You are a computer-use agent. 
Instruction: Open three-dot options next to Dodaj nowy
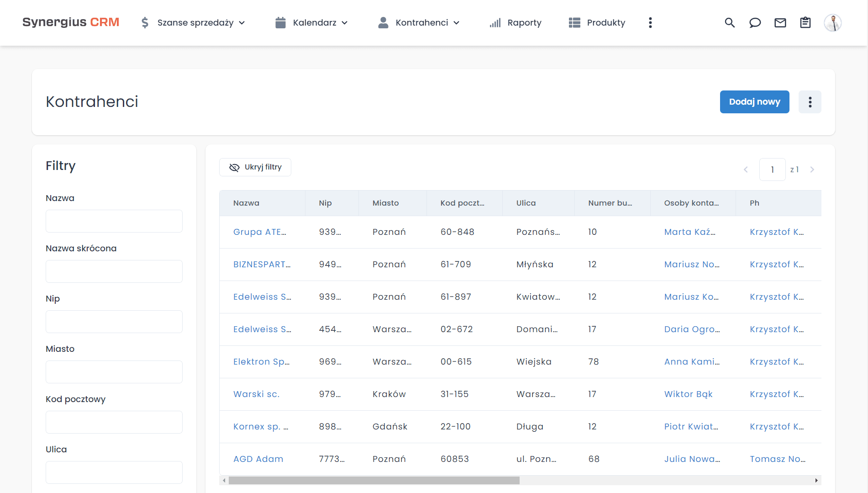coord(810,102)
